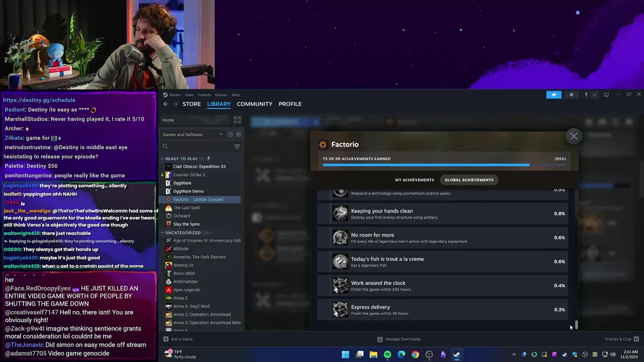Click the Factorio gear icon in dialog header
Screen dimensions: 644x362
(323, 145)
